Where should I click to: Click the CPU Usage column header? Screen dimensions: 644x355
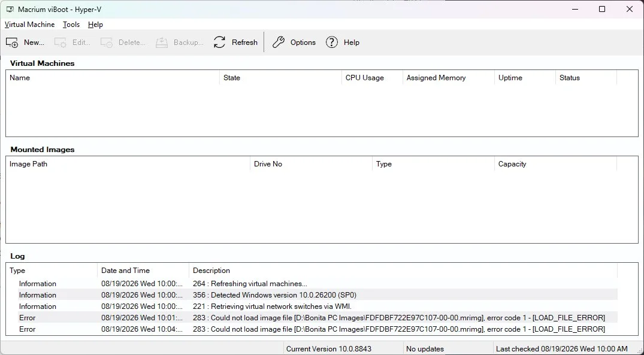[372, 78]
